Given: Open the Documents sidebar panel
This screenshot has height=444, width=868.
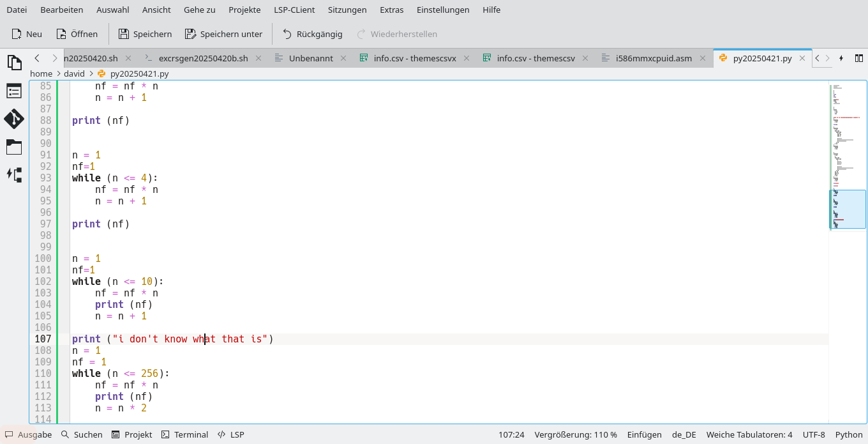Looking at the screenshot, I should (x=14, y=63).
